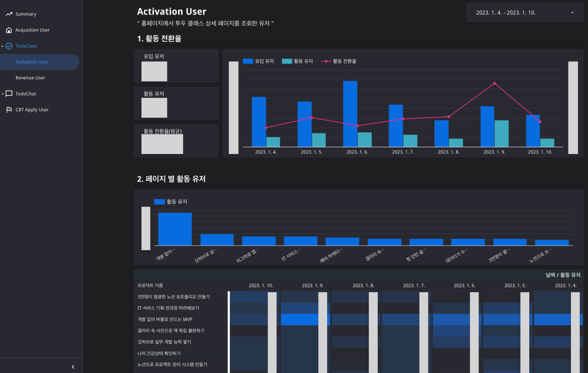Click the Acqusition User home icon
Image resolution: width=588 pixels, height=373 pixels.
9,30
